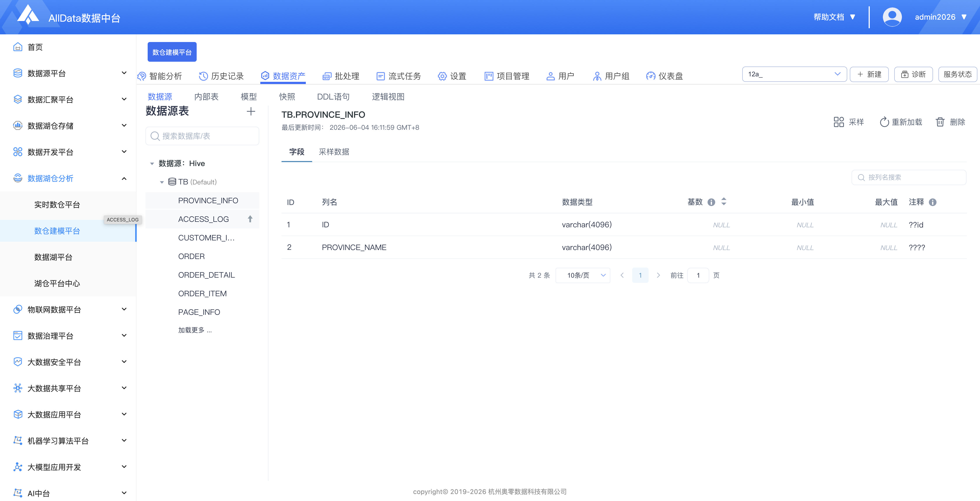Click the info icon next to 基数
The height and width of the screenshot is (501, 980).
(711, 202)
